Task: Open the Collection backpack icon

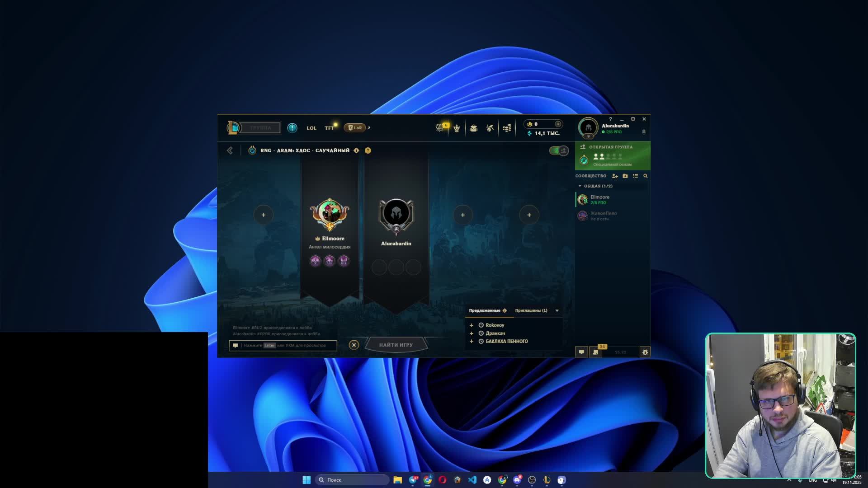Action: pyautogui.click(x=473, y=128)
